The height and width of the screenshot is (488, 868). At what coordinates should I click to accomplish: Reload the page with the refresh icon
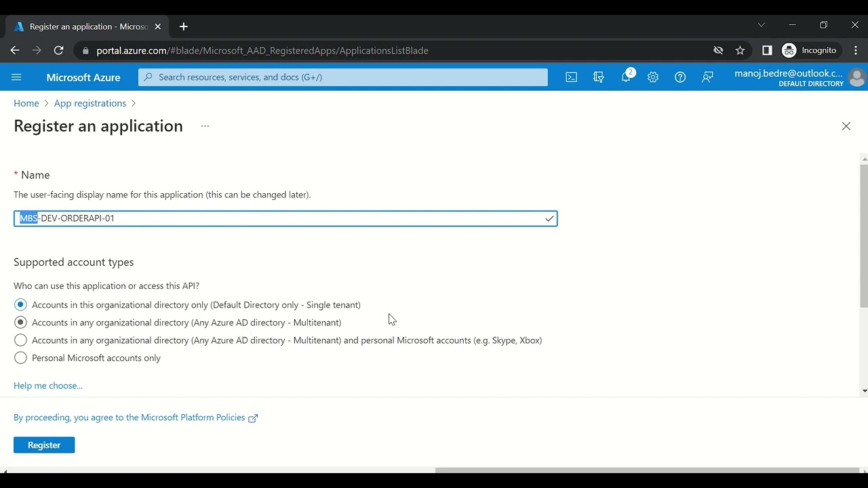[59, 50]
